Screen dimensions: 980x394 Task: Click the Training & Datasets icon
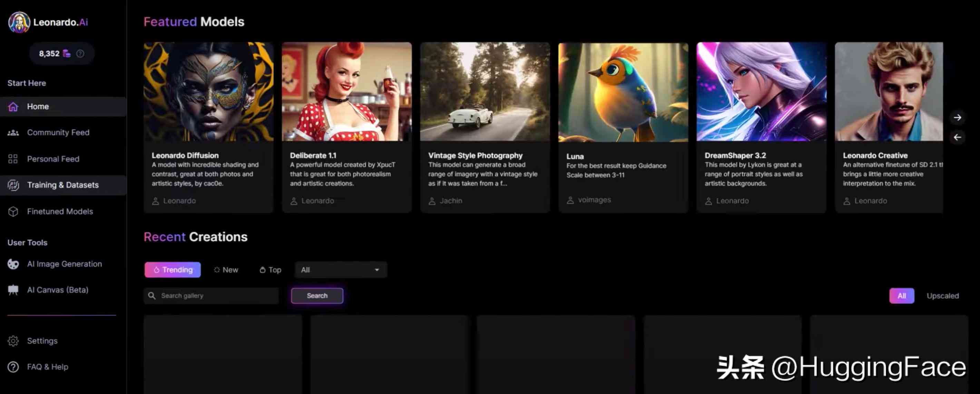coord(13,185)
